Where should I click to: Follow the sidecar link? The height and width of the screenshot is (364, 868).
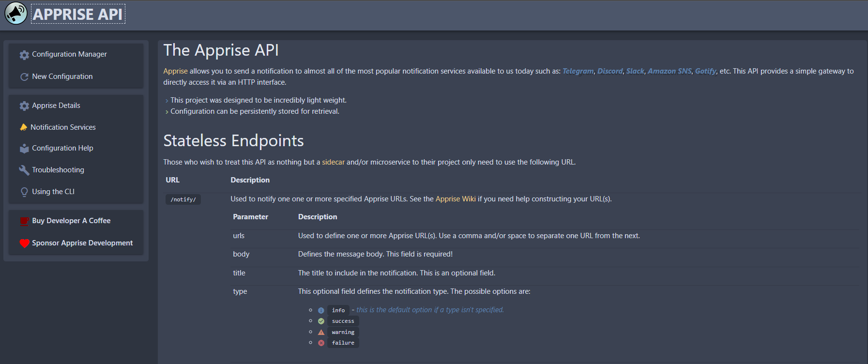pos(334,162)
